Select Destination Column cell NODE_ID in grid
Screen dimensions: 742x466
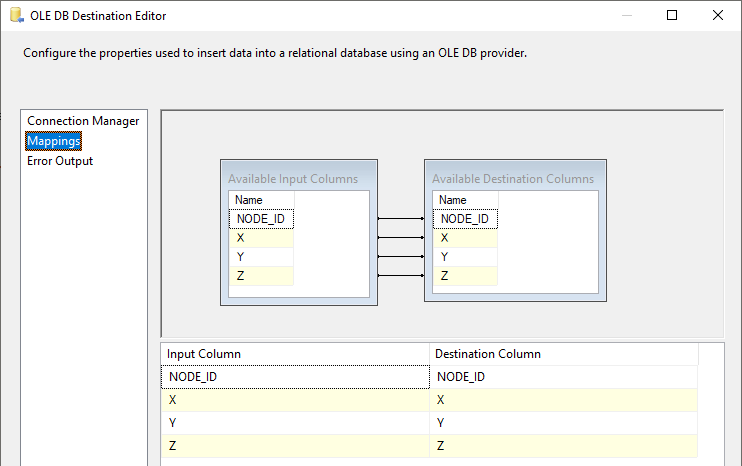[x=564, y=377]
